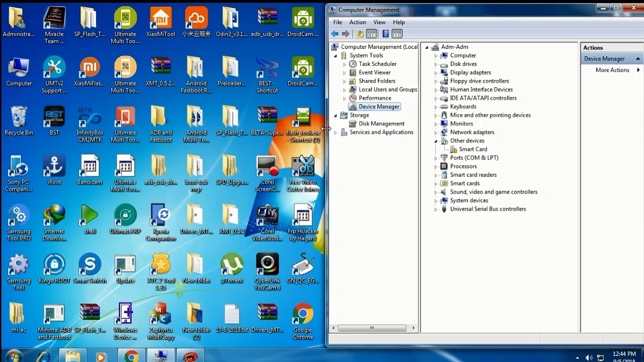Screen dimensions: 644x362
Task: Click the Adm-Adm computer root node
Action: point(454,47)
